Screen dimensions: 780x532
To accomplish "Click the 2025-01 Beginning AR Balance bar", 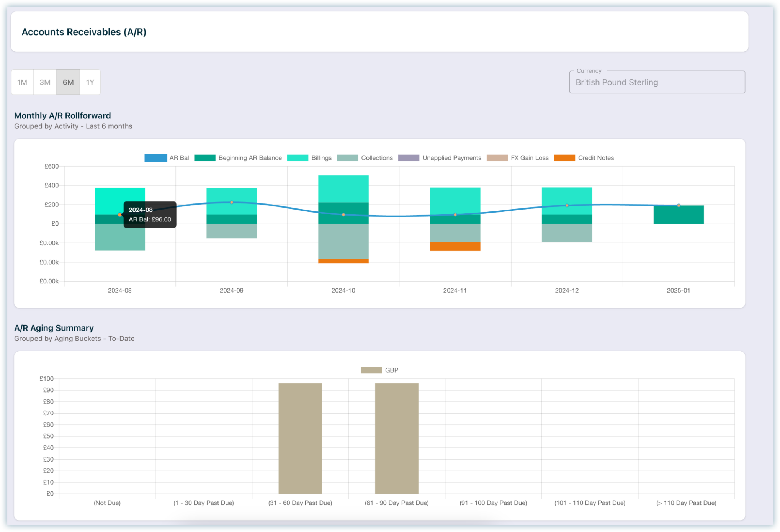I will point(679,215).
